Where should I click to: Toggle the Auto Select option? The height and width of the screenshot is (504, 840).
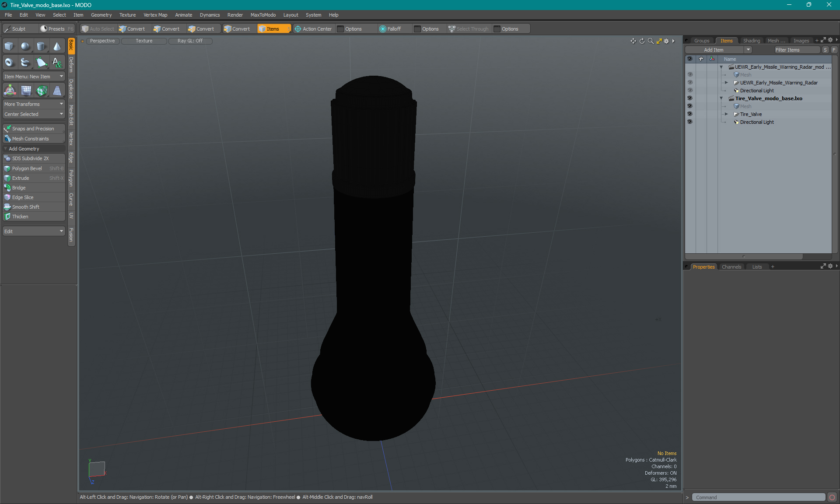tap(98, 29)
